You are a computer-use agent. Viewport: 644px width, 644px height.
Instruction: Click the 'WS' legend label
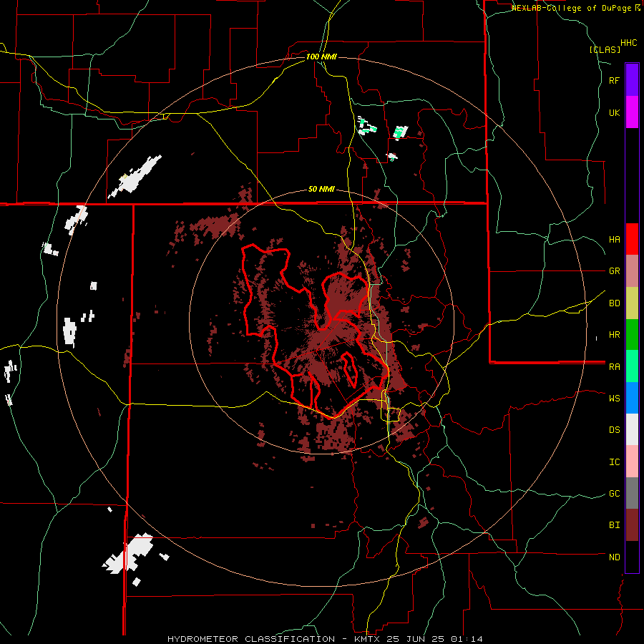(x=614, y=399)
